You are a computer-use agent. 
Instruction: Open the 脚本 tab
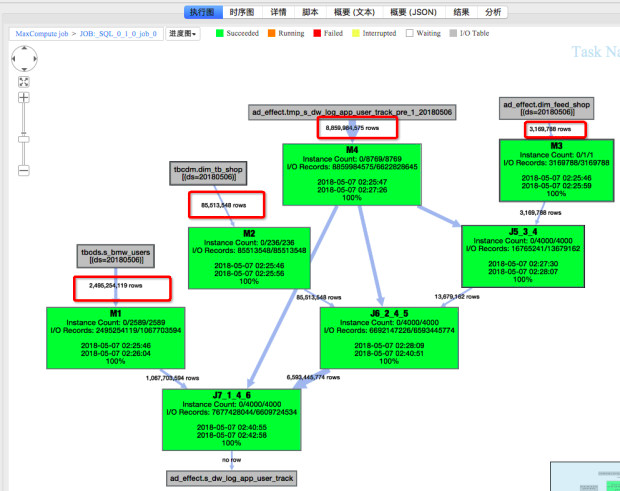pyautogui.click(x=310, y=12)
